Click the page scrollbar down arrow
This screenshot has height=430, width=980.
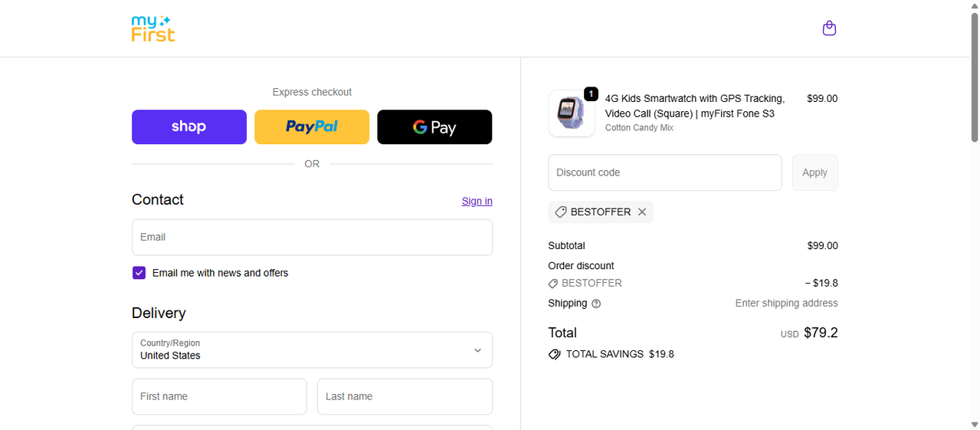pyautogui.click(x=975, y=424)
